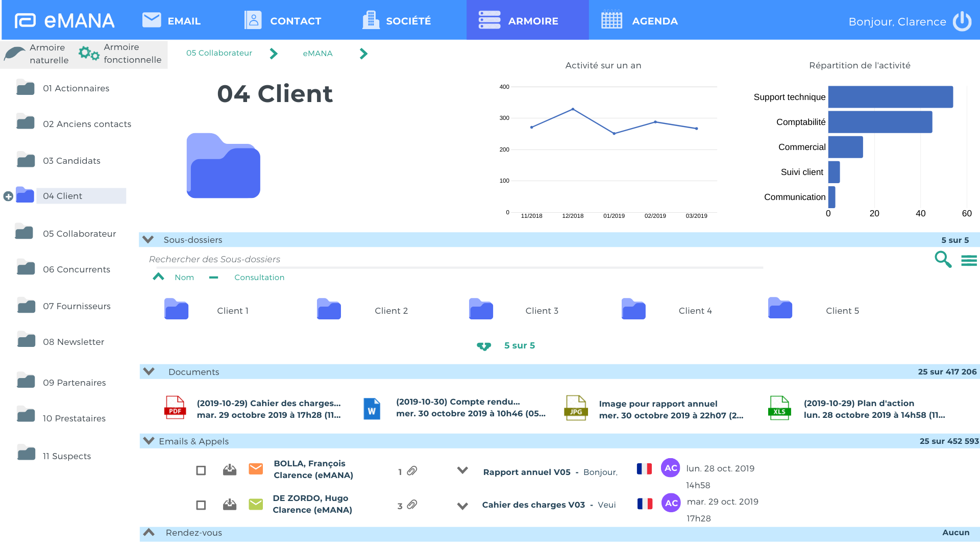Open the Client 4 folder icon
The image size is (980, 551).
[633, 309]
